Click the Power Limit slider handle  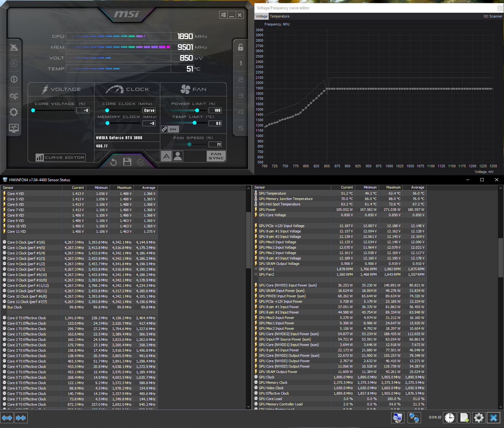click(197, 110)
